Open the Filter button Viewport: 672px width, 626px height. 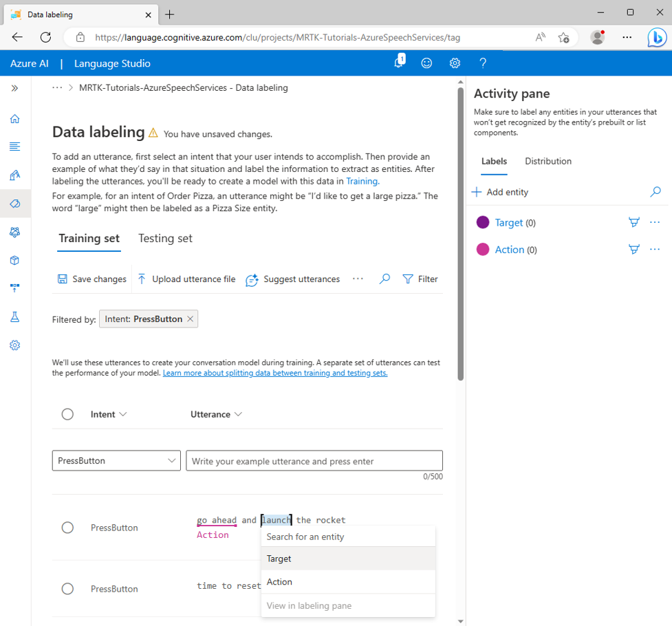pos(420,279)
